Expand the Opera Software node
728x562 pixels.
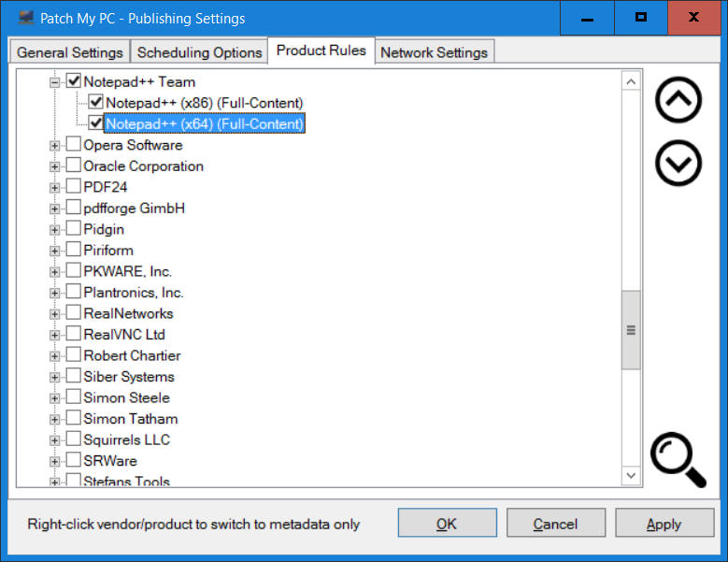pyautogui.click(x=55, y=146)
